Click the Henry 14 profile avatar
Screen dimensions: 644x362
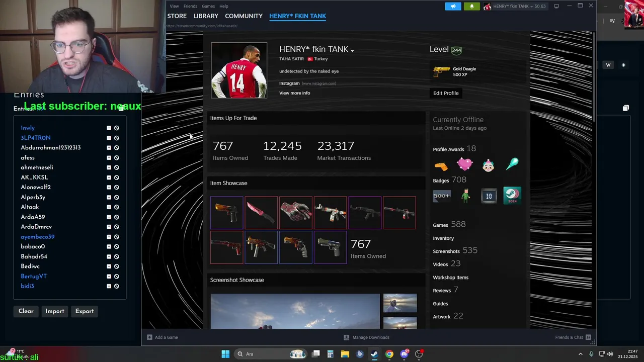(239, 70)
